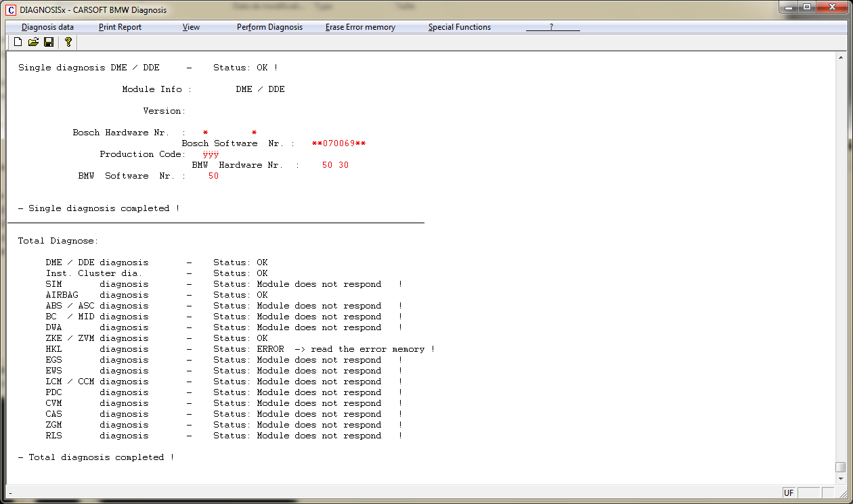Open the Diagnosis data menu

tap(47, 27)
